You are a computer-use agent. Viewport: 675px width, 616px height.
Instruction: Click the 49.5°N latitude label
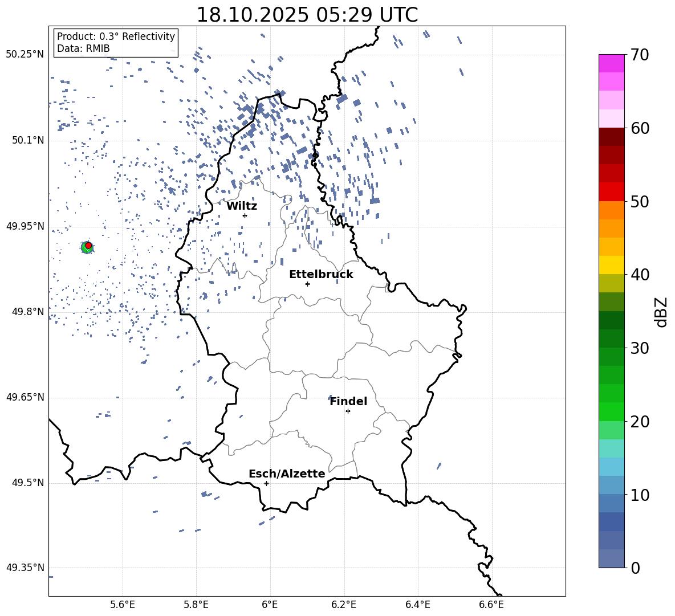click(28, 483)
